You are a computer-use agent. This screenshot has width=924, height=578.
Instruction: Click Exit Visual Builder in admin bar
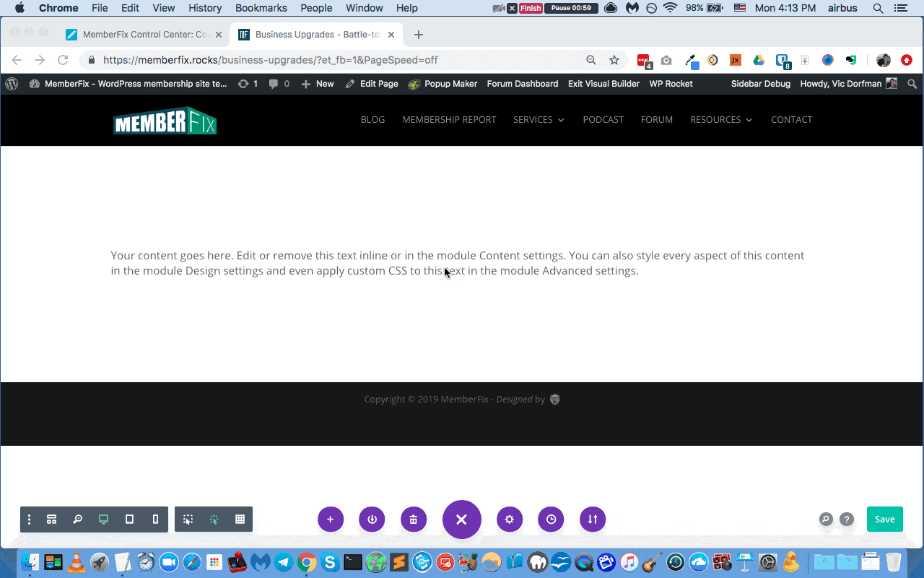(603, 84)
